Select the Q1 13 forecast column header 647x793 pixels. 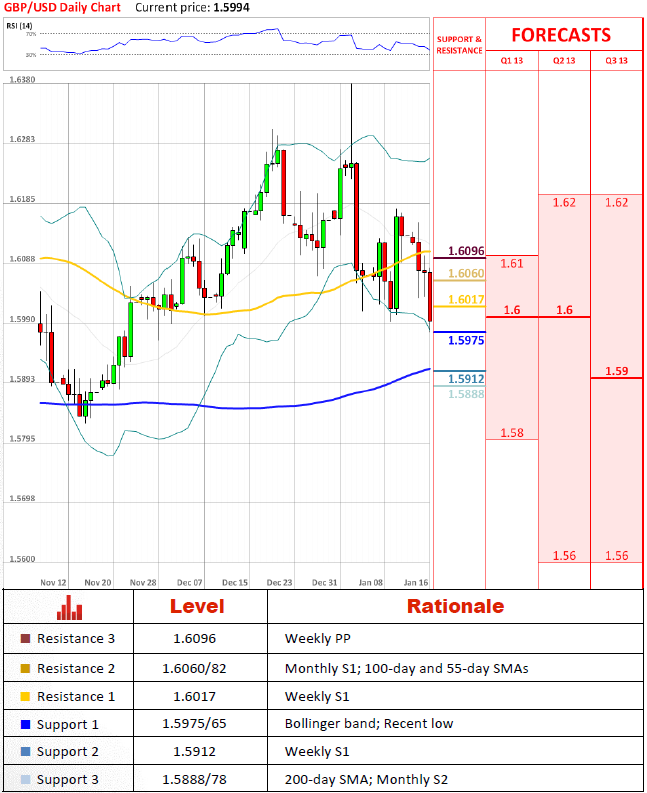coord(512,61)
